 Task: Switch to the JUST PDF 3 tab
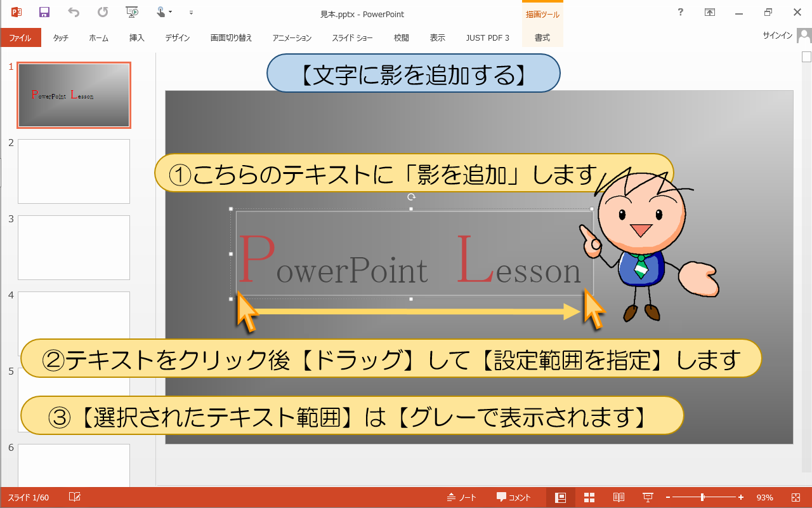point(488,38)
